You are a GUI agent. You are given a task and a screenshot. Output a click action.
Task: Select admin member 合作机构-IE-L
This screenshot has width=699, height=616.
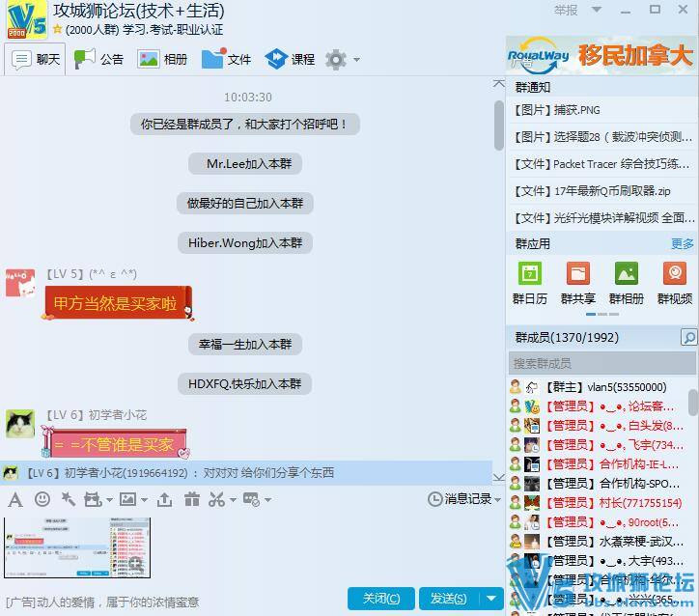click(x=598, y=464)
